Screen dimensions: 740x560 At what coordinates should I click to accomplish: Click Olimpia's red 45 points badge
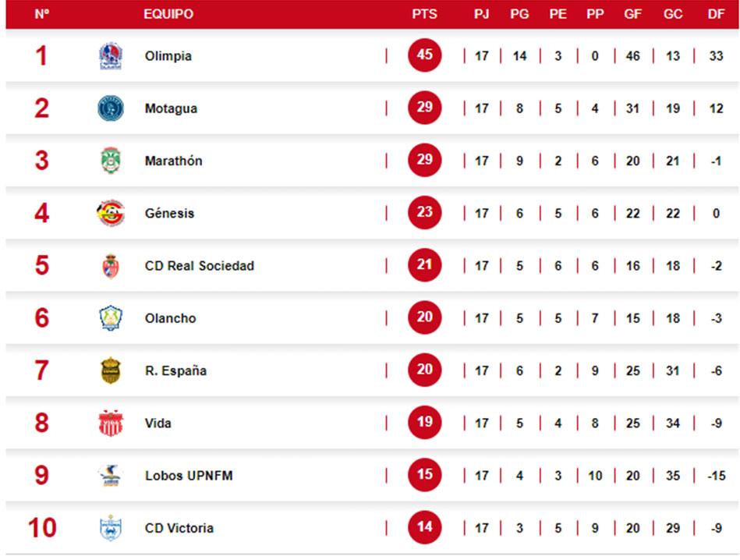coord(424,55)
